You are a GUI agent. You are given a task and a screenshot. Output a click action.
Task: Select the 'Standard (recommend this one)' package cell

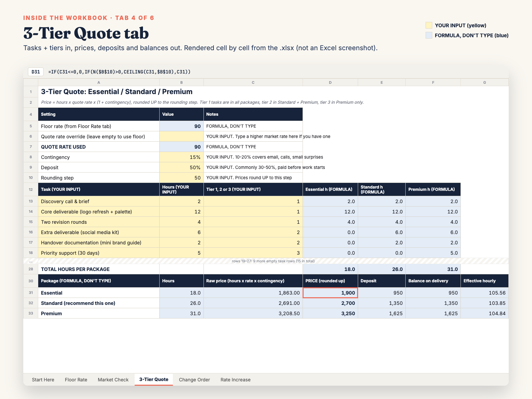99,303
